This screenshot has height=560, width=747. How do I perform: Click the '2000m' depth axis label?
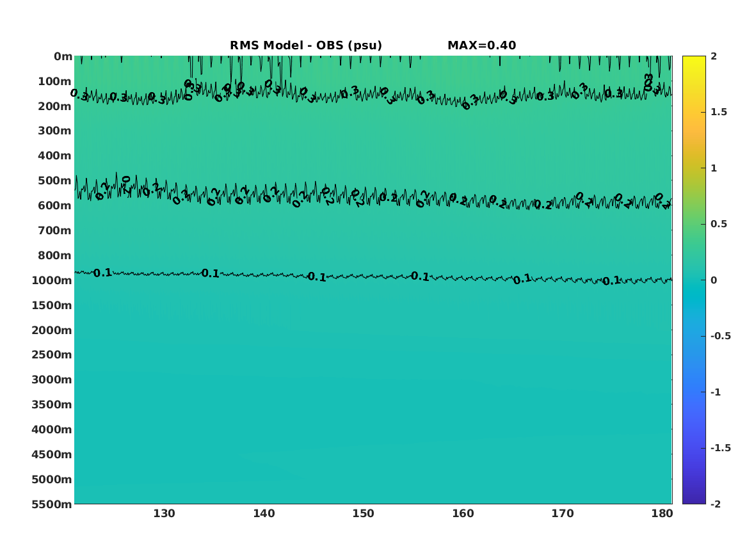(x=51, y=330)
